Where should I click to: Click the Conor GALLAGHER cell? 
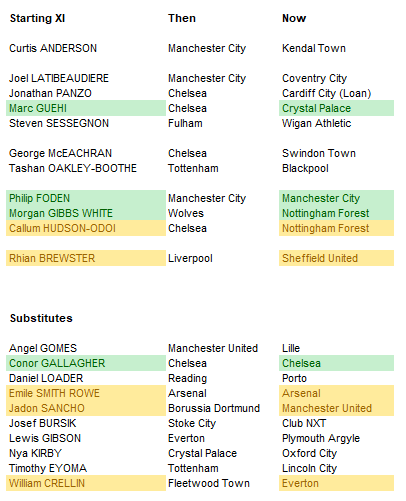click(86, 363)
